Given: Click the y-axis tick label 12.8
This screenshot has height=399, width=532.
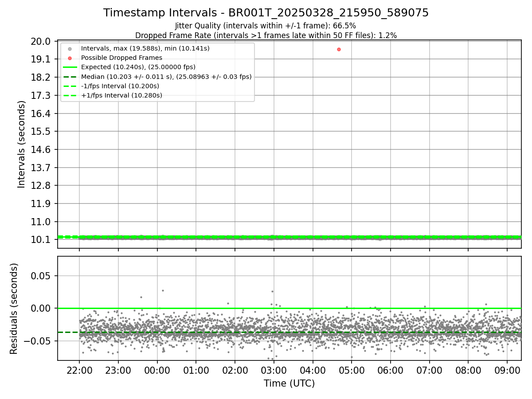Looking at the screenshot, I should click(x=42, y=185).
